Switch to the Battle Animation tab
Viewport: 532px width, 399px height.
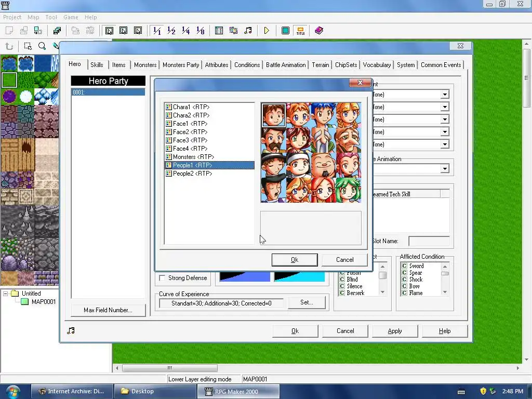tap(286, 65)
